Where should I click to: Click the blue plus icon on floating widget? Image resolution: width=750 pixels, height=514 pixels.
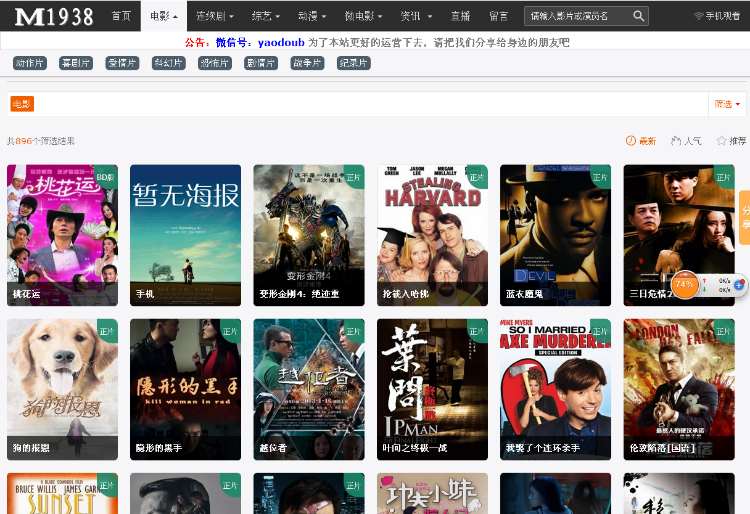[x=739, y=284]
